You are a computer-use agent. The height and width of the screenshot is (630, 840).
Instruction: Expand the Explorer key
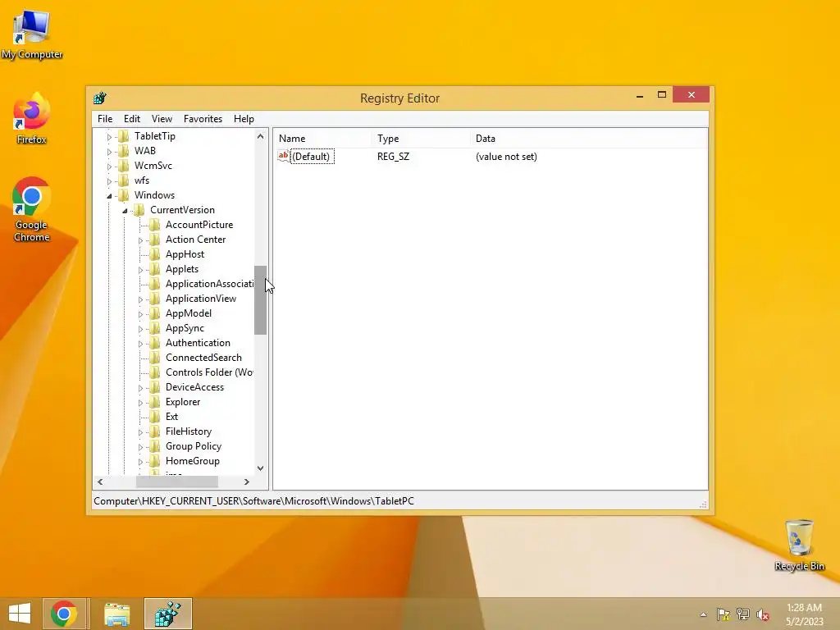140,403
